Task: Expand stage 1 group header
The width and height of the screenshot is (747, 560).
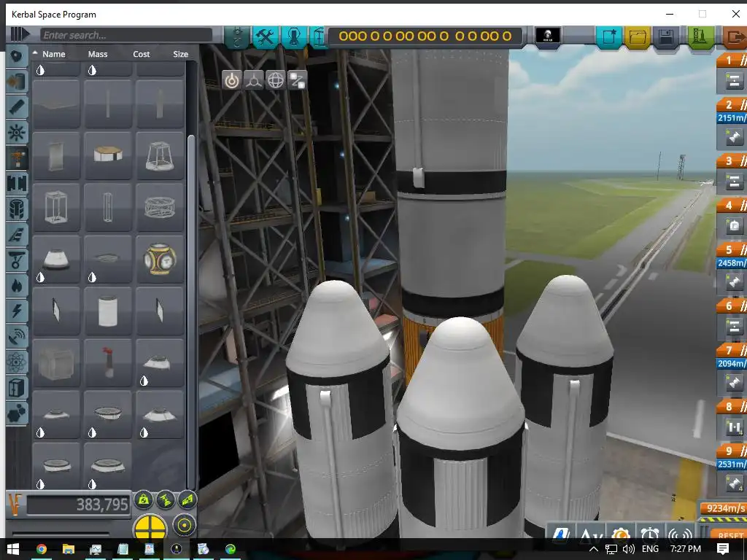Action: tap(732, 61)
